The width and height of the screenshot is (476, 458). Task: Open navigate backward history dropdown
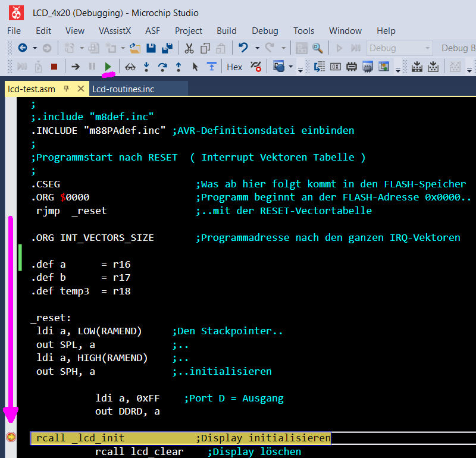pos(35,48)
